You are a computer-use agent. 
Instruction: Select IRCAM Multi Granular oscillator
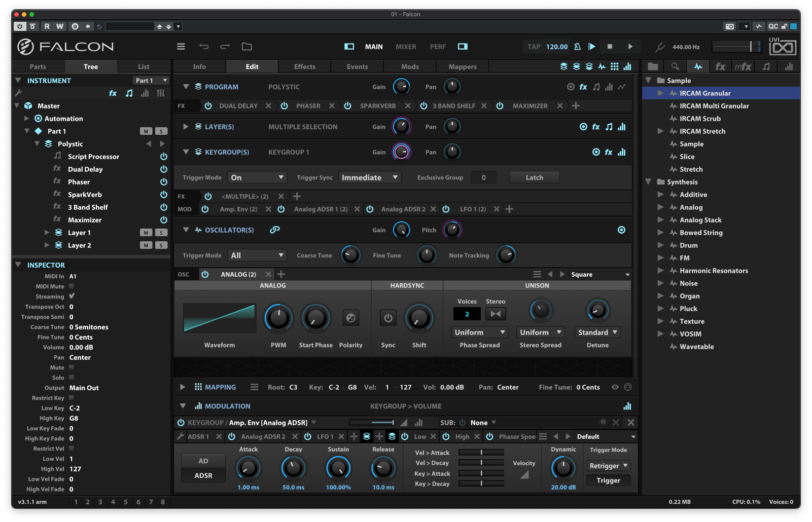[714, 106]
